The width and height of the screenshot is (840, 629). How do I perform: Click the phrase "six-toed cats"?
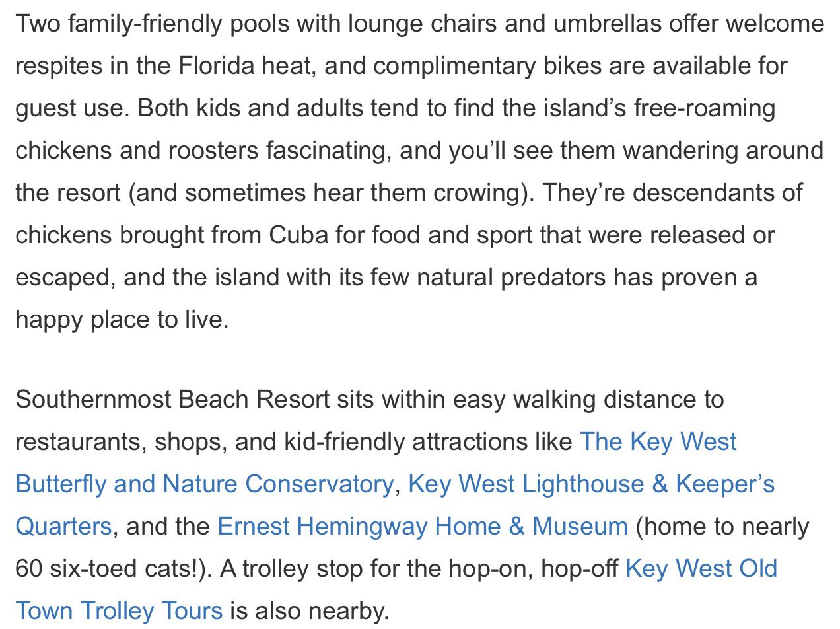(x=121, y=569)
